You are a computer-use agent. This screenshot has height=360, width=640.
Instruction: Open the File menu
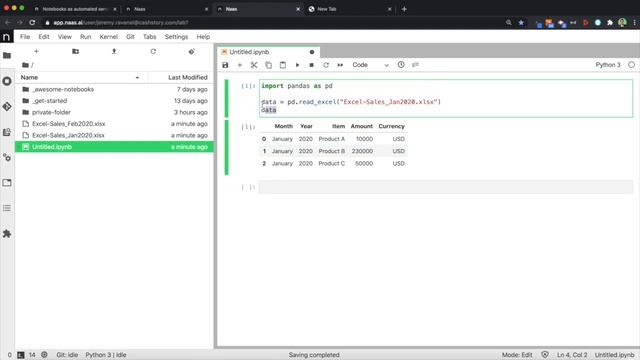point(25,37)
